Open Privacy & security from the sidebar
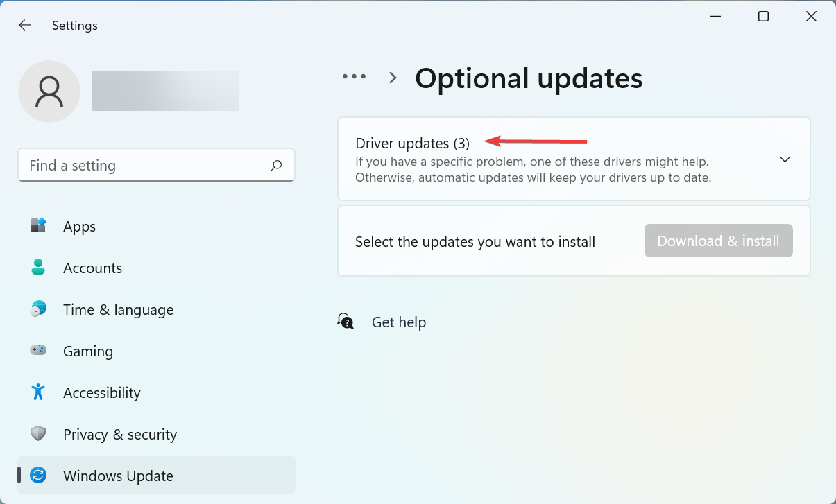Image resolution: width=836 pixels, height=504 pixels. click(119, 434)
